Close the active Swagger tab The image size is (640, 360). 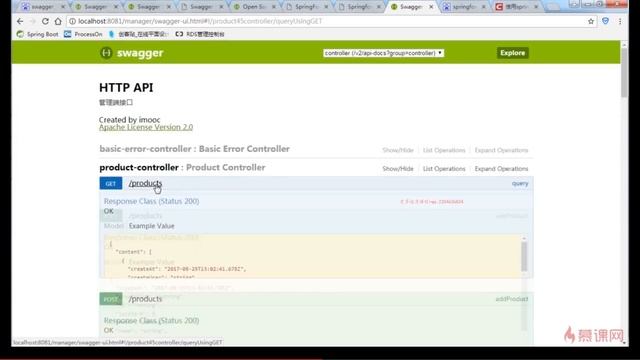431,7
